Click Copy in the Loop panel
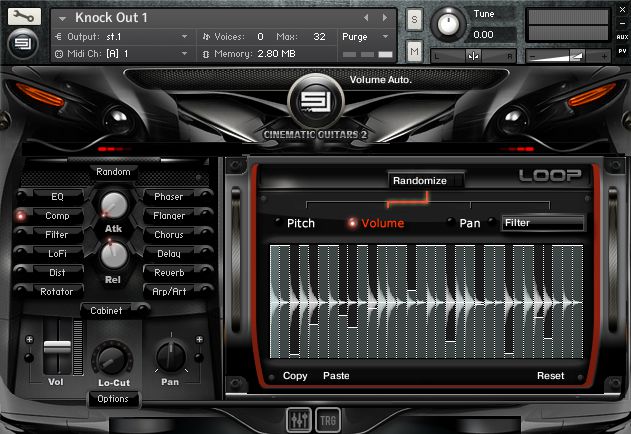This screenshot has width=631, height=434. (295, 376)
